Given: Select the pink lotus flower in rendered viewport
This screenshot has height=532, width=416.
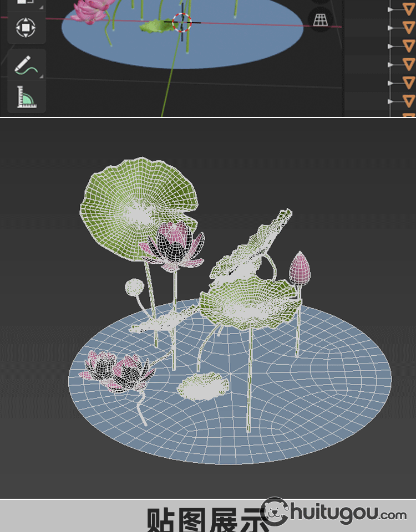Looking at the screenshot, I should click(x=92, y=11).
